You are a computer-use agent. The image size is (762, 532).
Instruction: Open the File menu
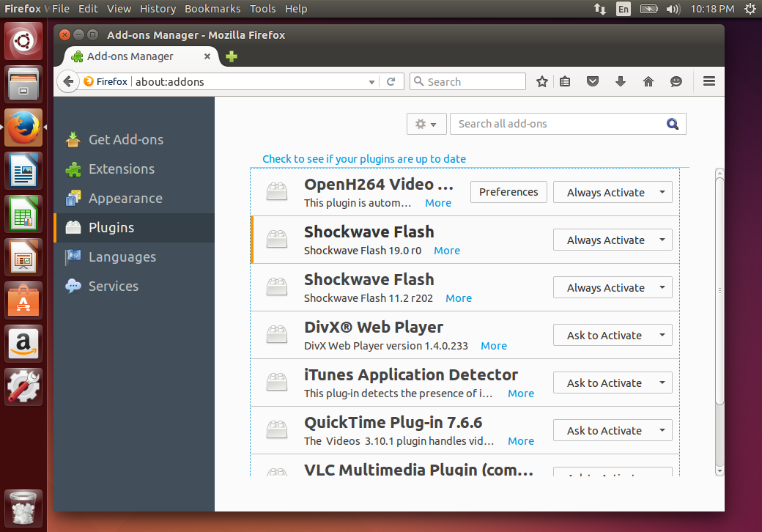[x=61, y=9]
